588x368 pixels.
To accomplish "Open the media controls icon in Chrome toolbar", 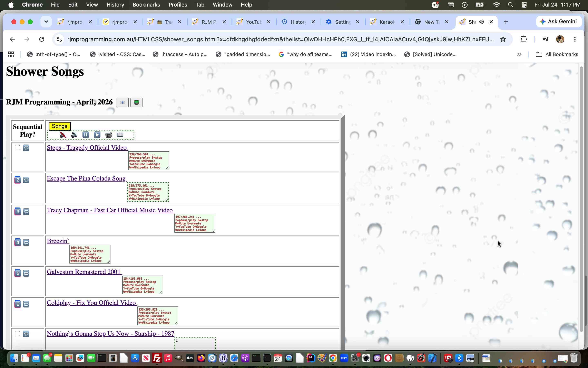I will (546, 39).
